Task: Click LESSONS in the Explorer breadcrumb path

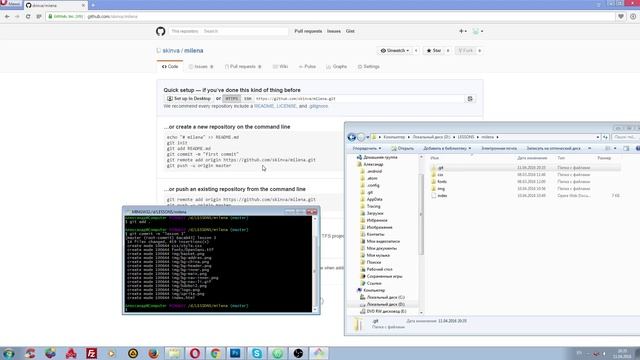Action: coord(466,137)
